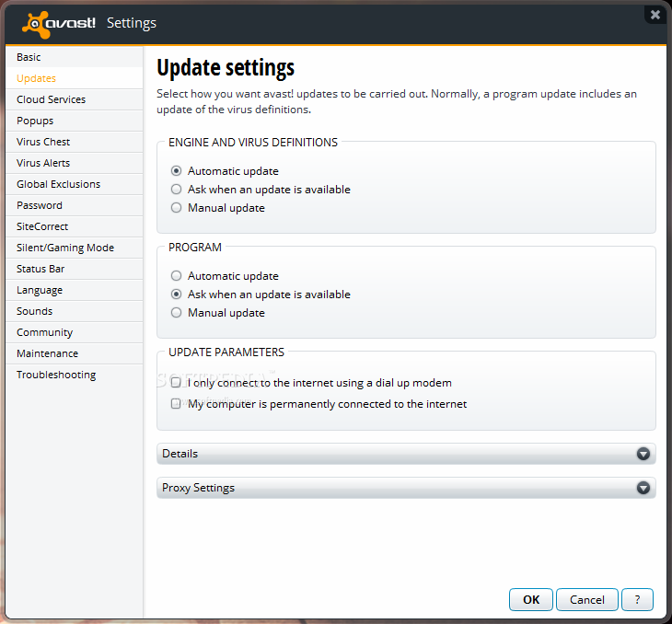The height and width of the screenshot is (624, 672).
Task: Open Popups settings
Action: 75,121
